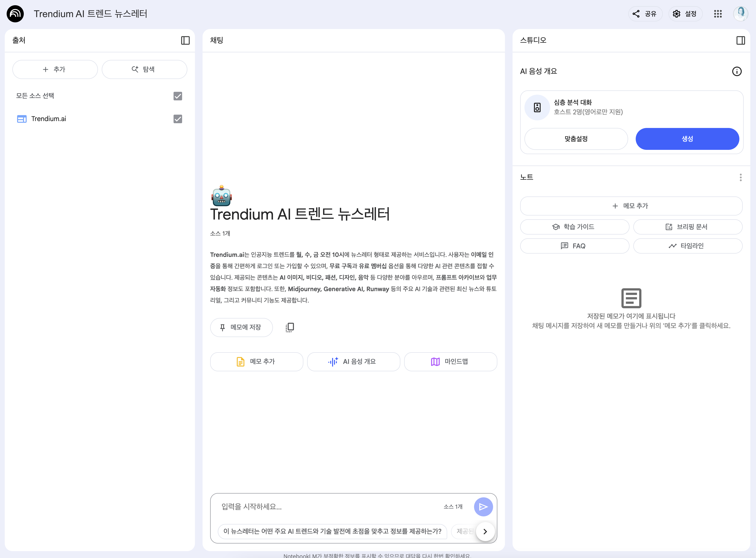Click the 추가 add source button
This screenshot has height=558, width=756.
click(55, 69)
